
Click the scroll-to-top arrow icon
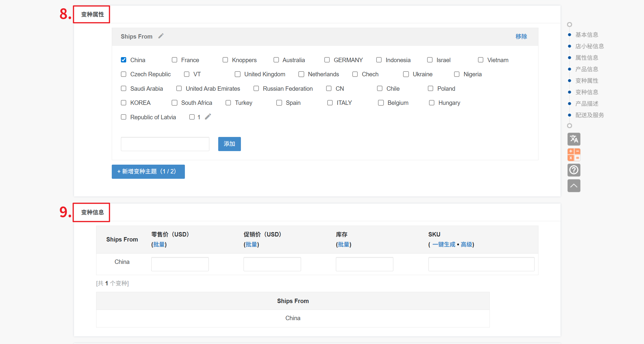(x=574, y=186)
